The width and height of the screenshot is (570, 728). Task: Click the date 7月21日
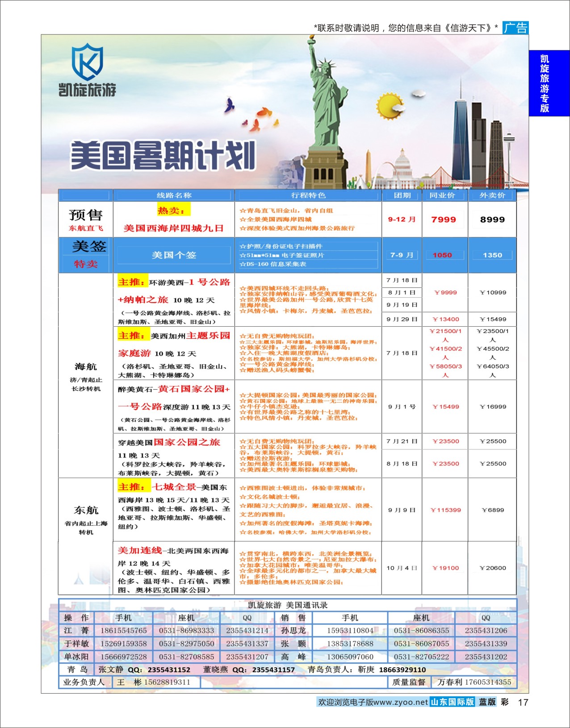pyautogui.click(x=402, y=441)
